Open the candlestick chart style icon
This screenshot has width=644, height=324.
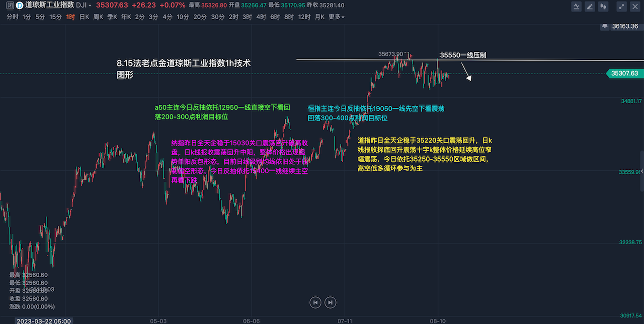click(x=603, y=7)
